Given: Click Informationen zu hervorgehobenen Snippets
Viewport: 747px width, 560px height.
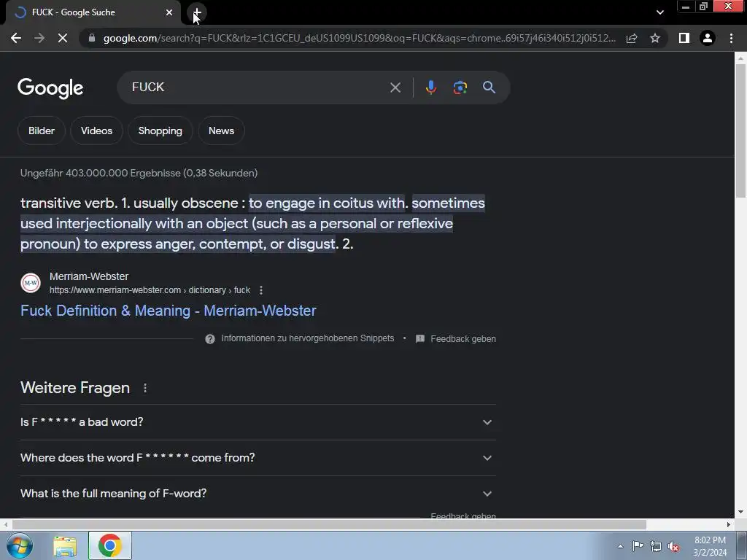Looking at the screenshot, I should coord(307,338).
